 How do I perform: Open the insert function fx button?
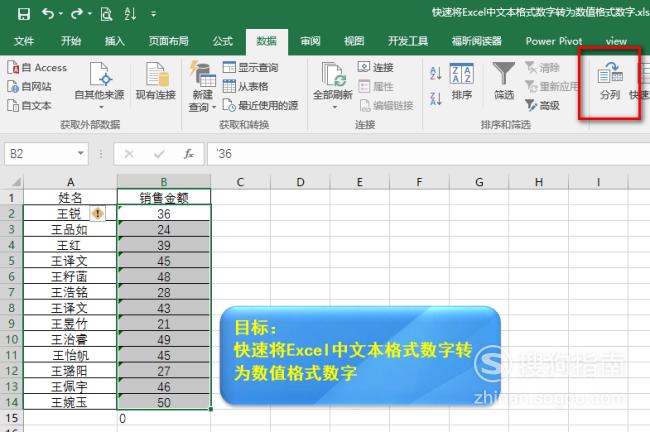click(x=189, y=154)
